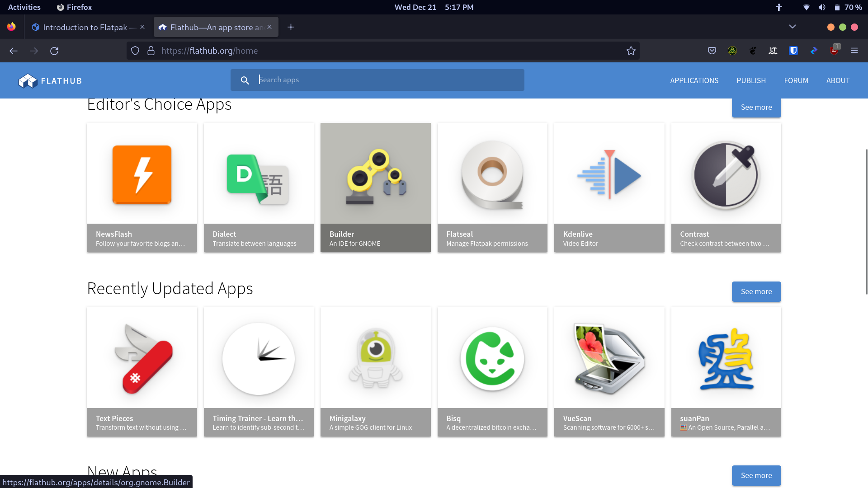Save the page to Pocket
The width and height of the screenshot is (868, 488).
point(712,51)
